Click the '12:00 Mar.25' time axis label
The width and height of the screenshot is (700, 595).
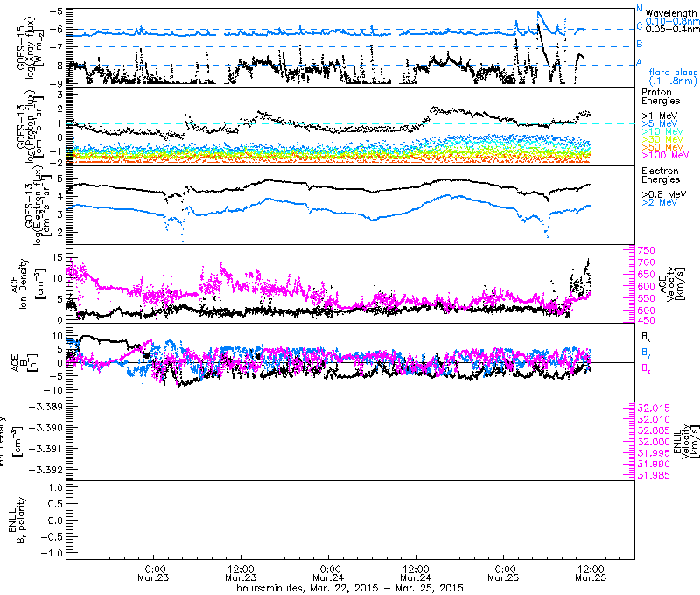pyautogui.click(x=591, y=574)
